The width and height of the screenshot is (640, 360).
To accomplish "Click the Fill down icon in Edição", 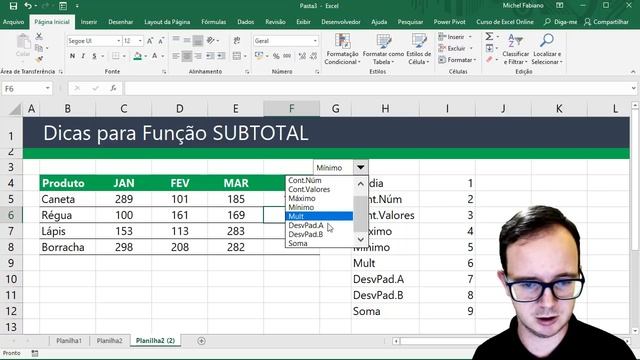I will (489, 49).
